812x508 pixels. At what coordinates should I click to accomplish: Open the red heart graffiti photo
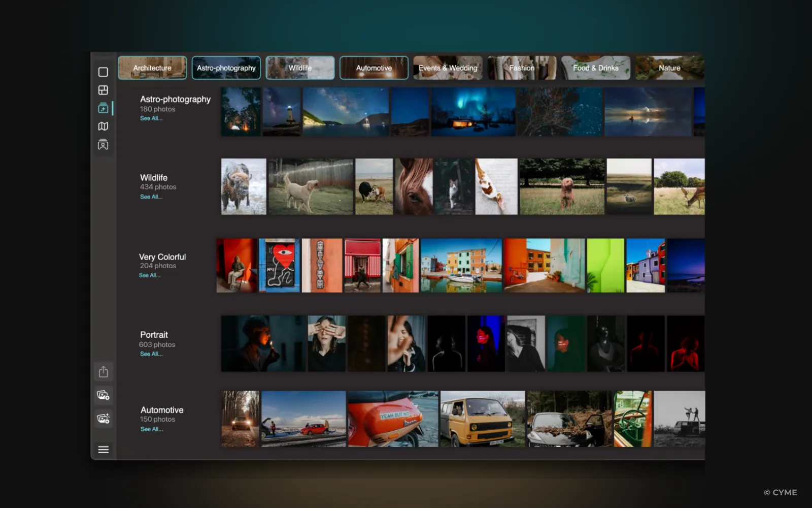(x=279, y=265)
